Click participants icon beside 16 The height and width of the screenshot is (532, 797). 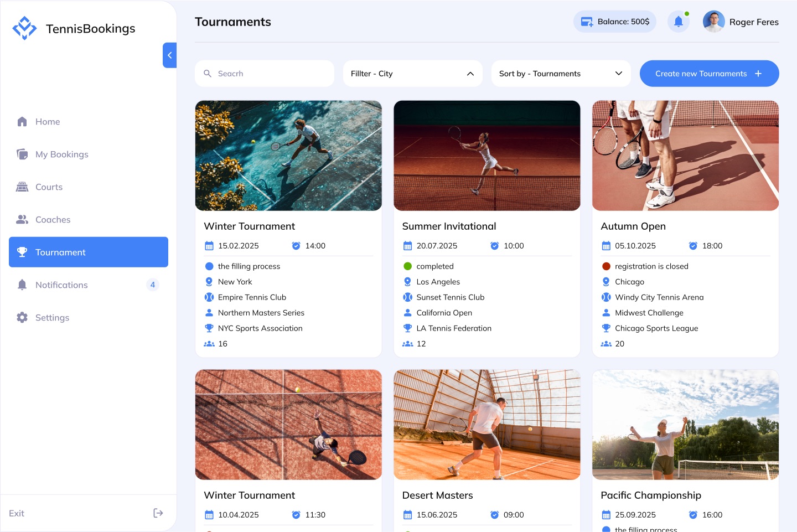209,344
